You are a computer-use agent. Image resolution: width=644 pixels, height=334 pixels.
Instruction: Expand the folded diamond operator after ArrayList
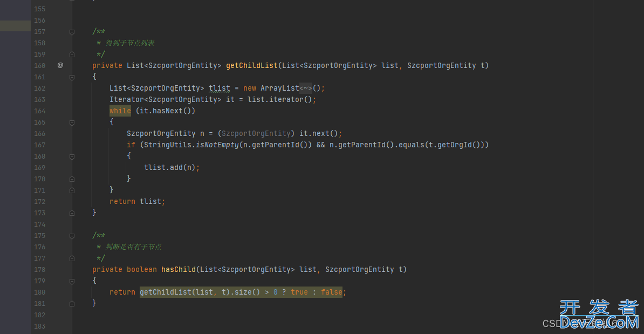(306, 88)
